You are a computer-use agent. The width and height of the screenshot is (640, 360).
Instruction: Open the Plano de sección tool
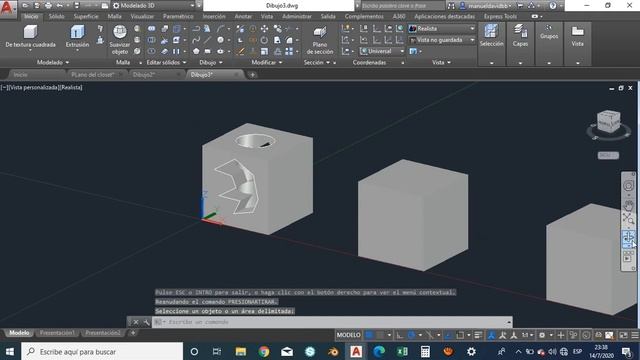pyautogui.click(x=320, y=40)
